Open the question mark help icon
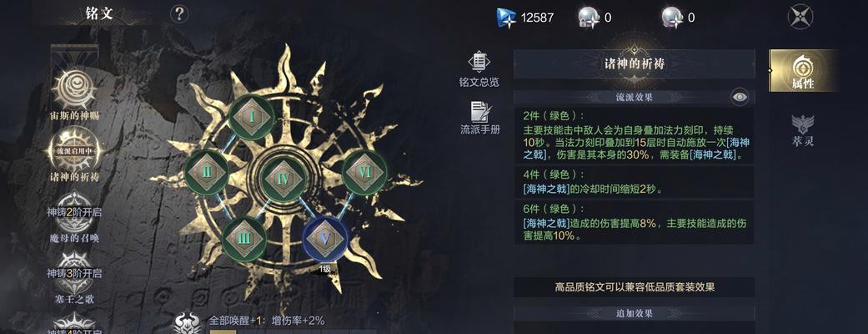868x334 pixels. [x=178, y=14]
